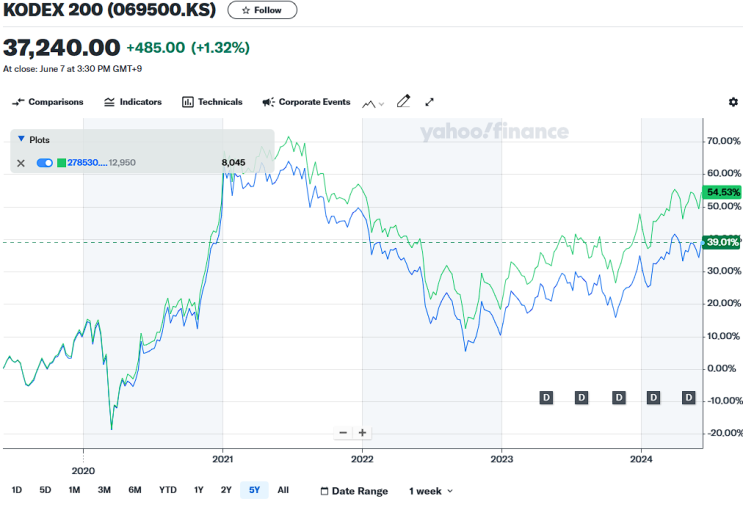Click the 54.53% green price label
743x507 pixels.
[x=722, y=192]
